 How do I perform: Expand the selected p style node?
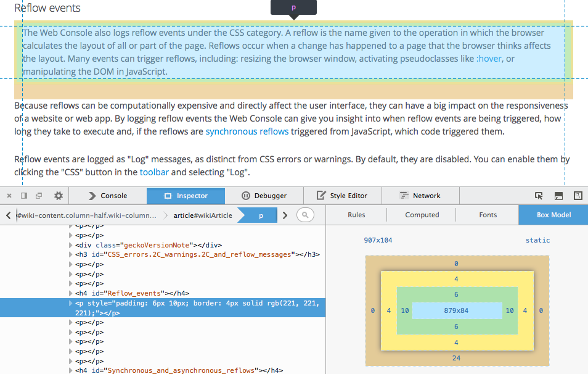[70, 303]
